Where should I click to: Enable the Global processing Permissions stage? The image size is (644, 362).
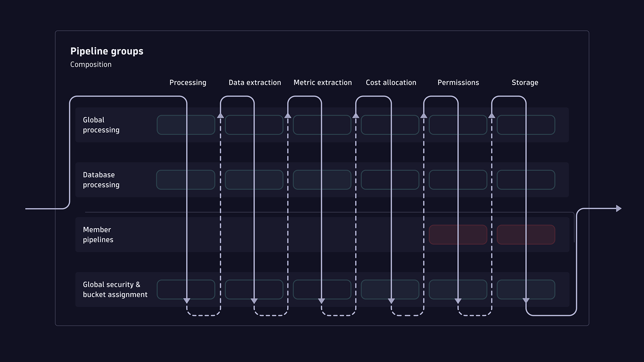(x=458, y=124)
